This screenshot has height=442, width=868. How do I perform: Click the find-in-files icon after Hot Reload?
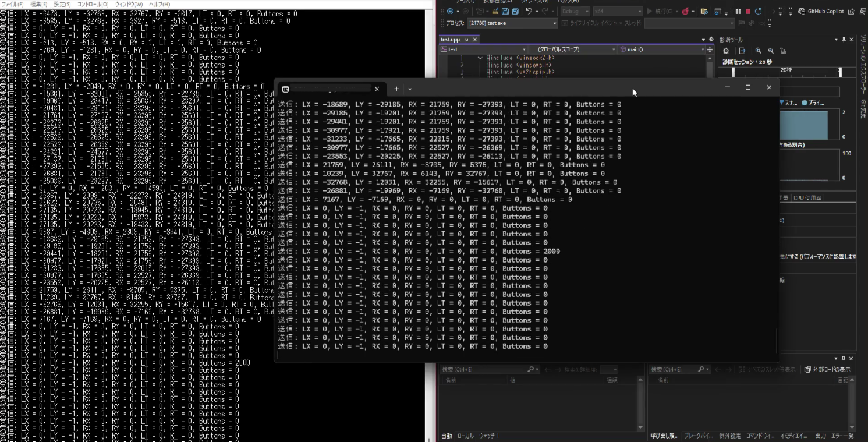coord(704,11)
